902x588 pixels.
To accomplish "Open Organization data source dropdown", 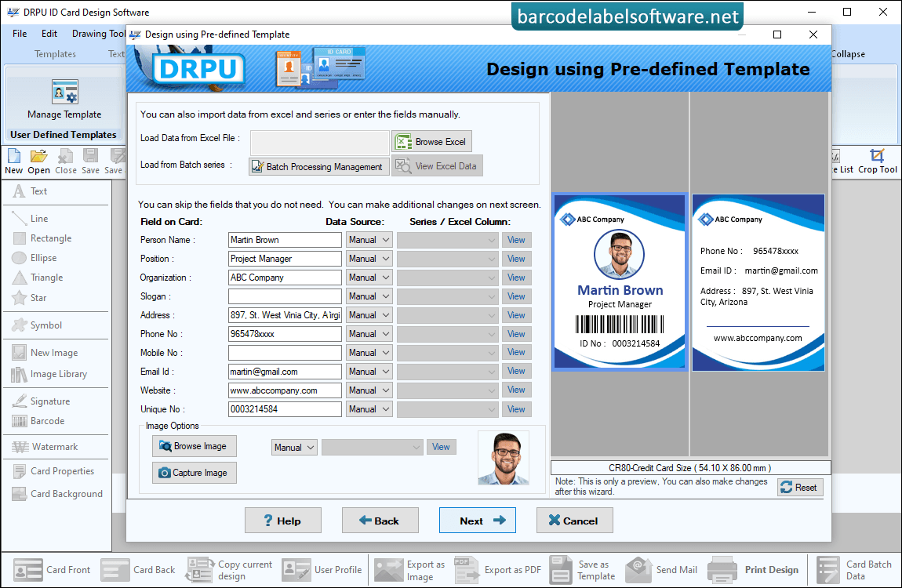I will (x=369, y=278).
